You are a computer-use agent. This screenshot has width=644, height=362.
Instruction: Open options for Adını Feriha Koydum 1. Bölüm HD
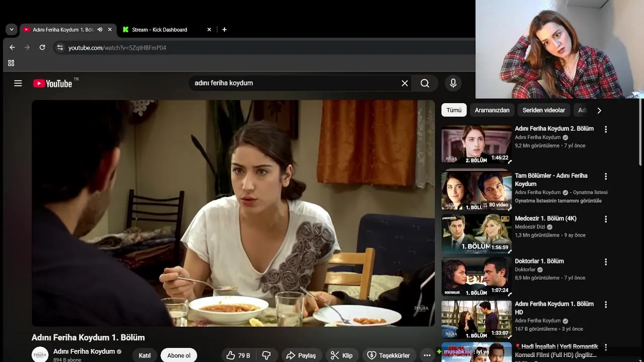pyautogui.click(x=606, y=305)
